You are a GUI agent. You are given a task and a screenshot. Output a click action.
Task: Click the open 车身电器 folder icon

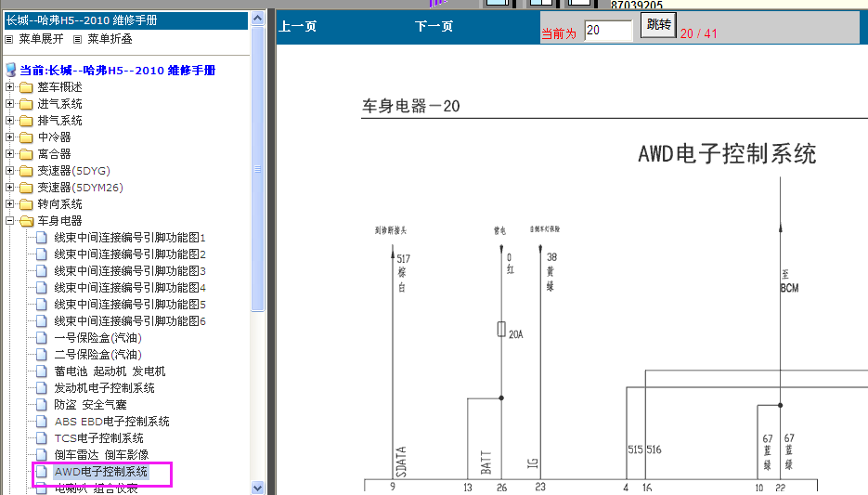click(x=27, y=221)
